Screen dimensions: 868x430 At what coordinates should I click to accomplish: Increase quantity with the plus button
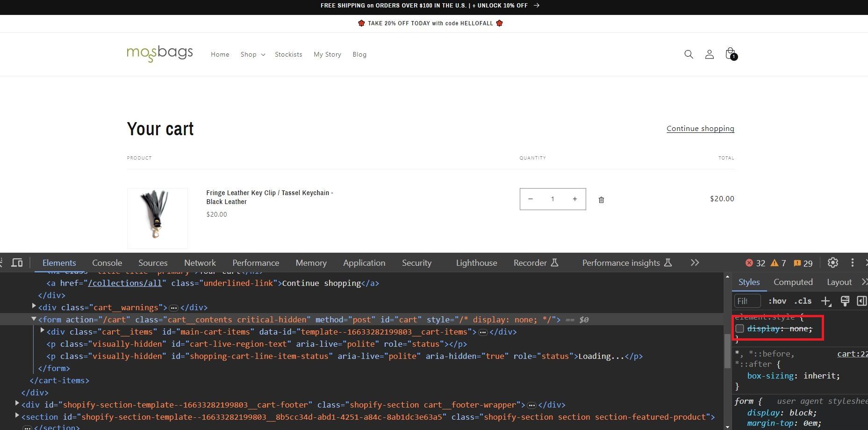point(574,199)
